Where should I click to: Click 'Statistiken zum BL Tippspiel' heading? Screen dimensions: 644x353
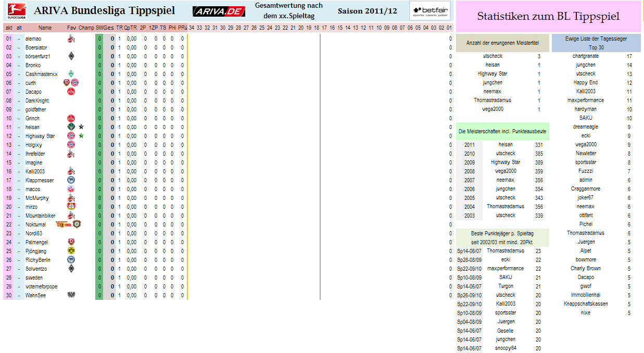coord(548,16)
